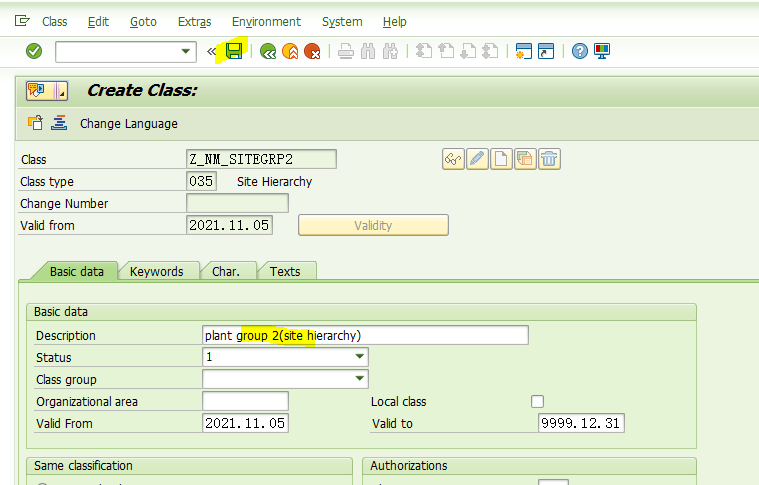Viewport: 759px width, 485px height.
Task: Click the create-other-object icon above Class
Action: coord(35,123)
